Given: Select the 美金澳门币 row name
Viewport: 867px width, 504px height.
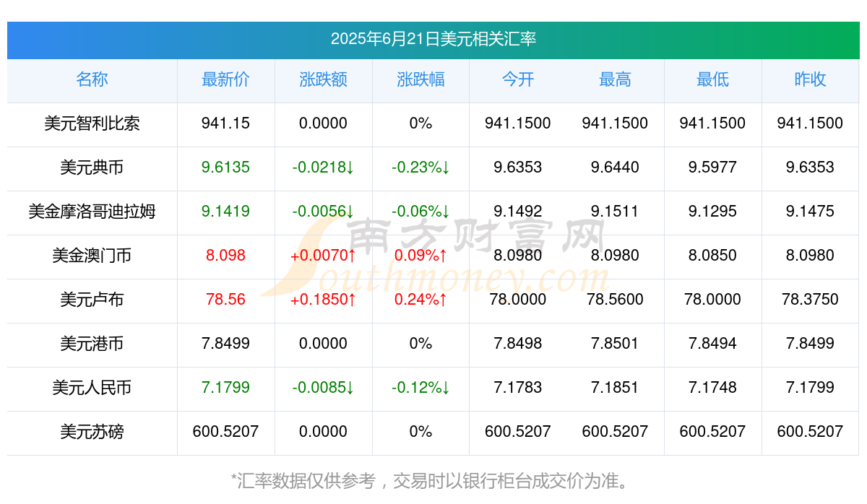Looking at the screenshot, I should pyautogui.click(x=92, y=256).
